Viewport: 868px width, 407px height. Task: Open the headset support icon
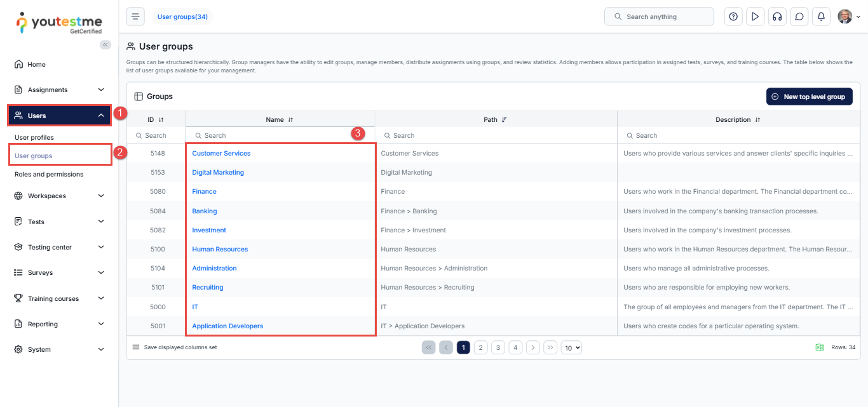click(776, 17)
